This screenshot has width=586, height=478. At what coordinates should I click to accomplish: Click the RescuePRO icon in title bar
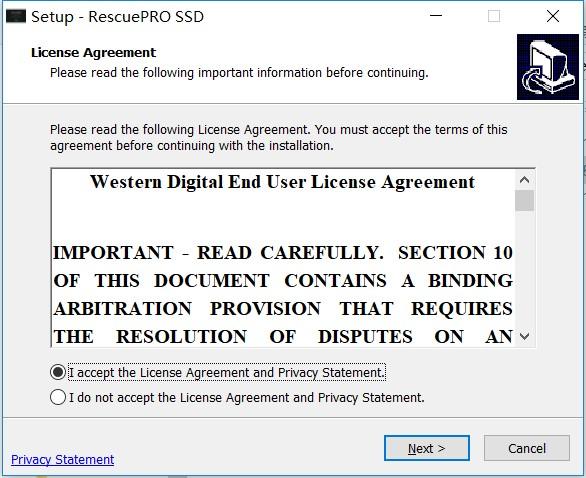coord(16,17)
